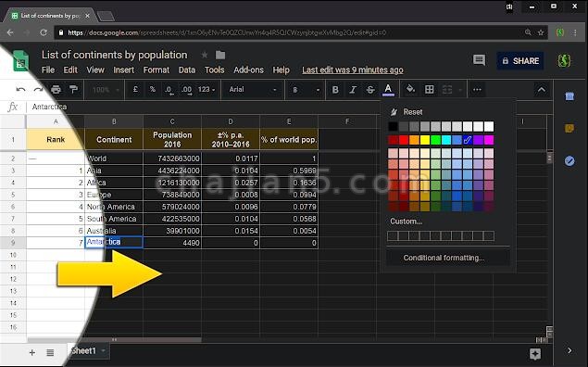Click the browser reload icon
588x367 pixels.
[44, 32]
